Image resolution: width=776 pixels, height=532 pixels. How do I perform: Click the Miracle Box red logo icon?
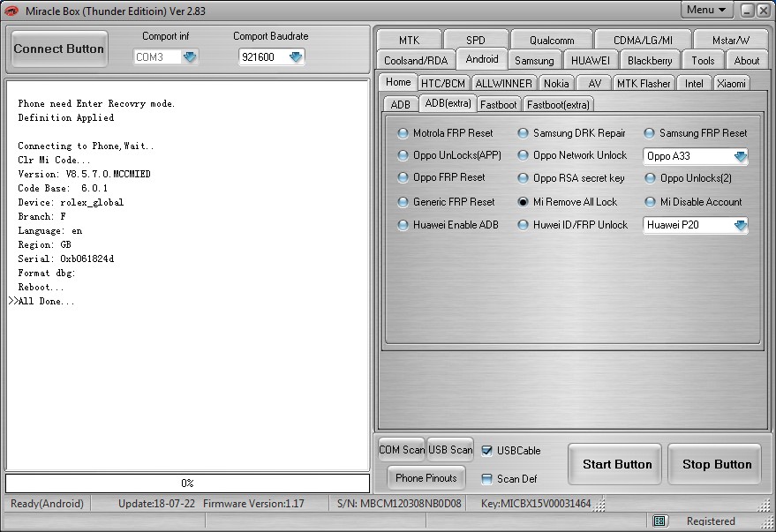(x=11, y=11)
